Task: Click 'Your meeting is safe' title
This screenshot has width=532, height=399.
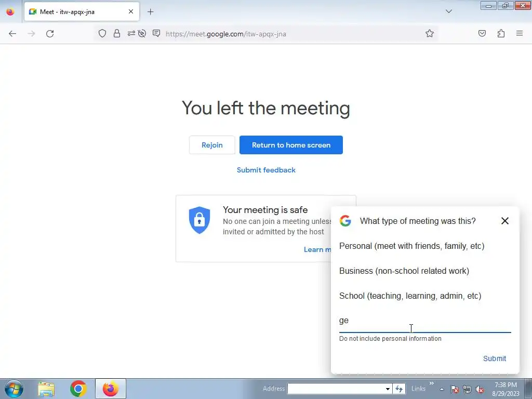Action: pyautogui.click(x=265, y=210)
